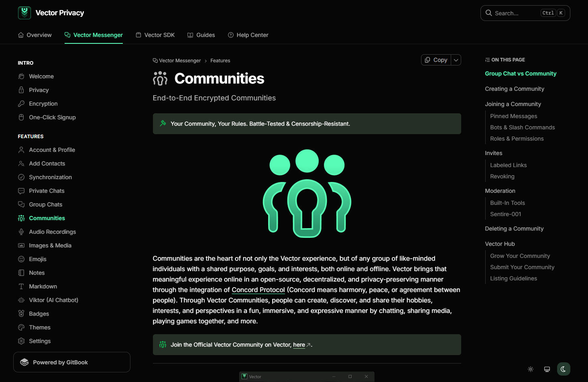Switch to light theme with sun toggle
Viewport: 588px width, 382px height.
coord(531,369)
